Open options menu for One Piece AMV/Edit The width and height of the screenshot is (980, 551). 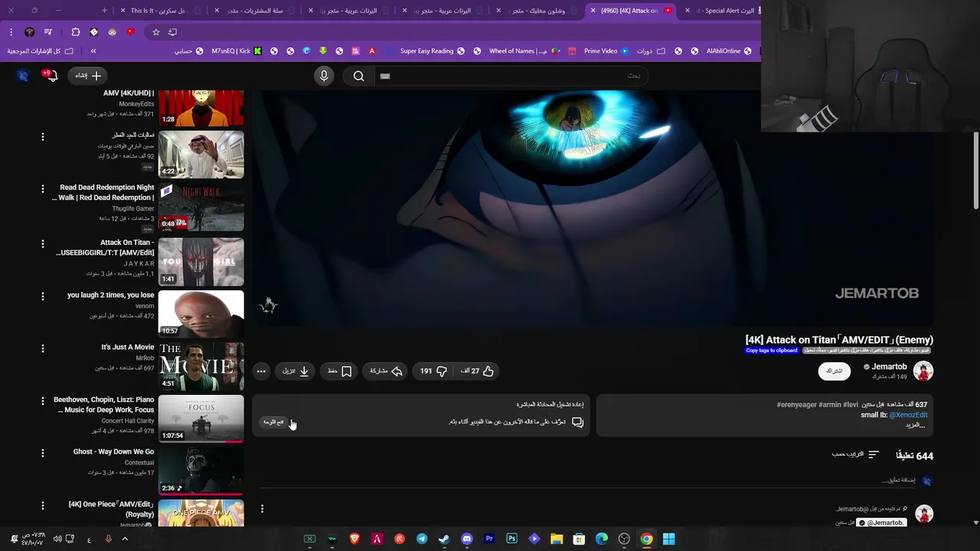(x=43, y=506)
